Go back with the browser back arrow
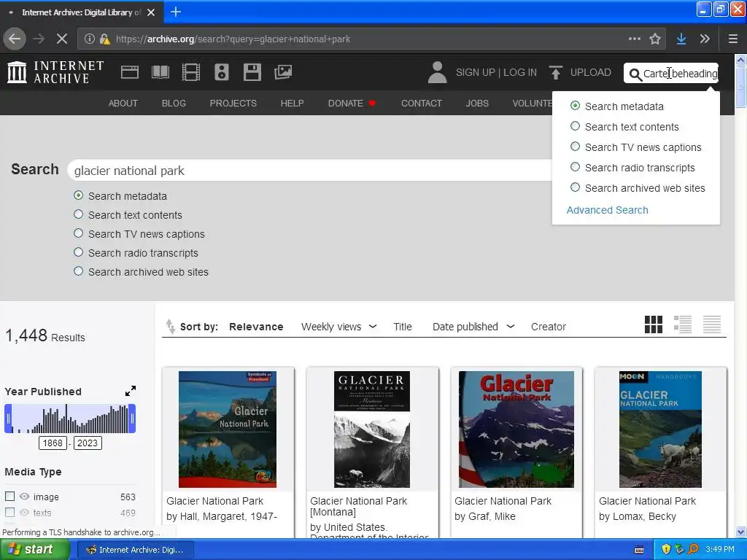 pos(15,39)
